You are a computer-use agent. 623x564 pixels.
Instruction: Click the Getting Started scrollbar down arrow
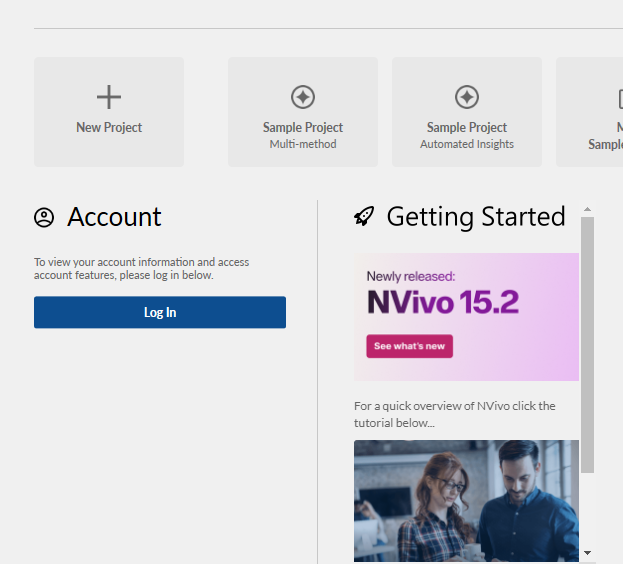[x=587, y=552]
